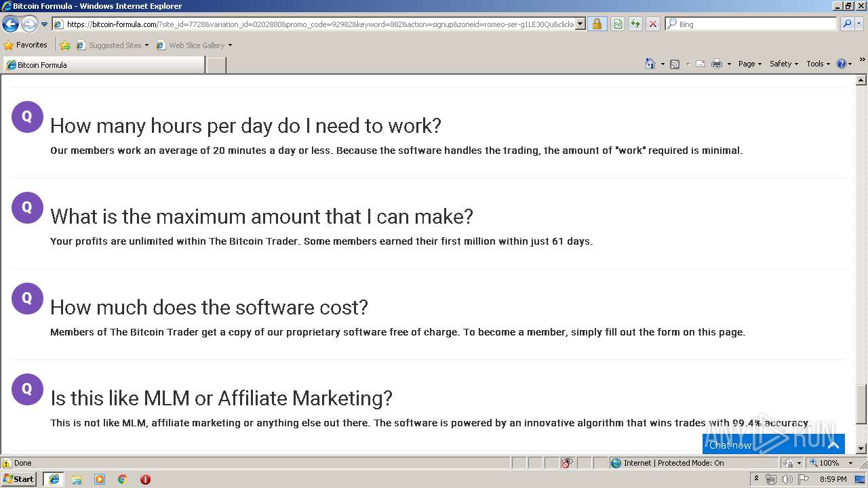The height and width of the screenshot is (488, 868).
Task: Click the search magnifier button
Action: tap(846, 24)
